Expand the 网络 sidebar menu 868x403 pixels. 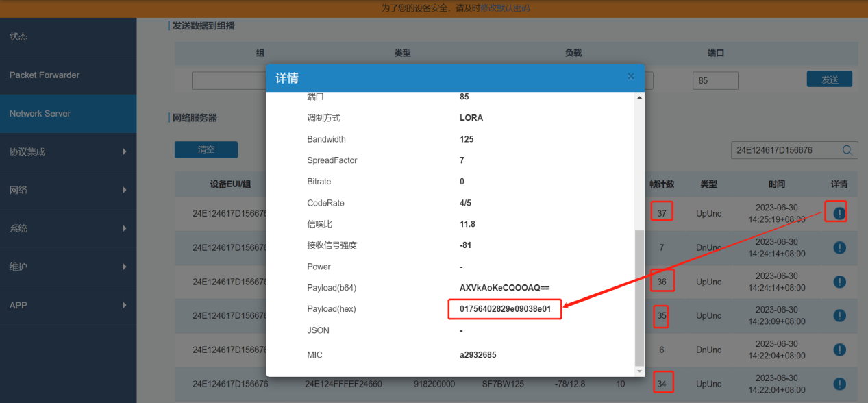click(68, 190)
